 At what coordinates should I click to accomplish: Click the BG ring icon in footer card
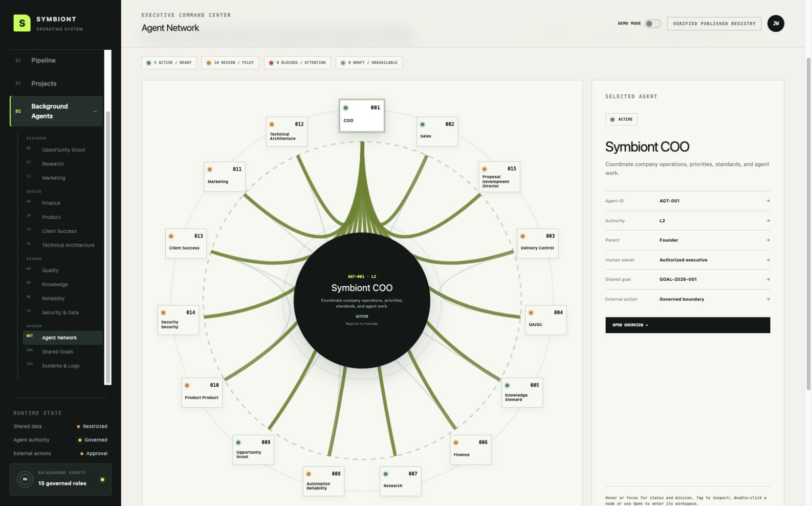25,480
